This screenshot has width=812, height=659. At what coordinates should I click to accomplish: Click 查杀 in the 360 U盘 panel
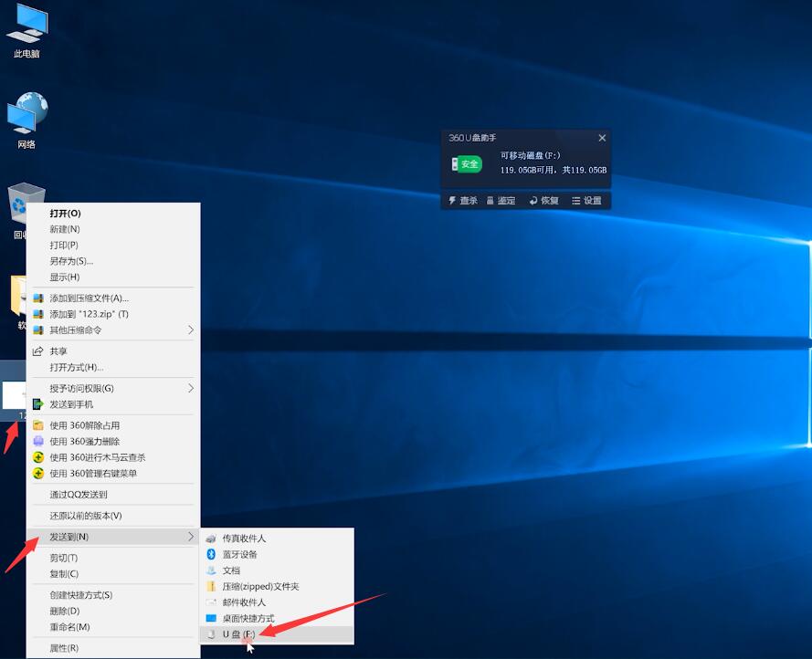462,200
